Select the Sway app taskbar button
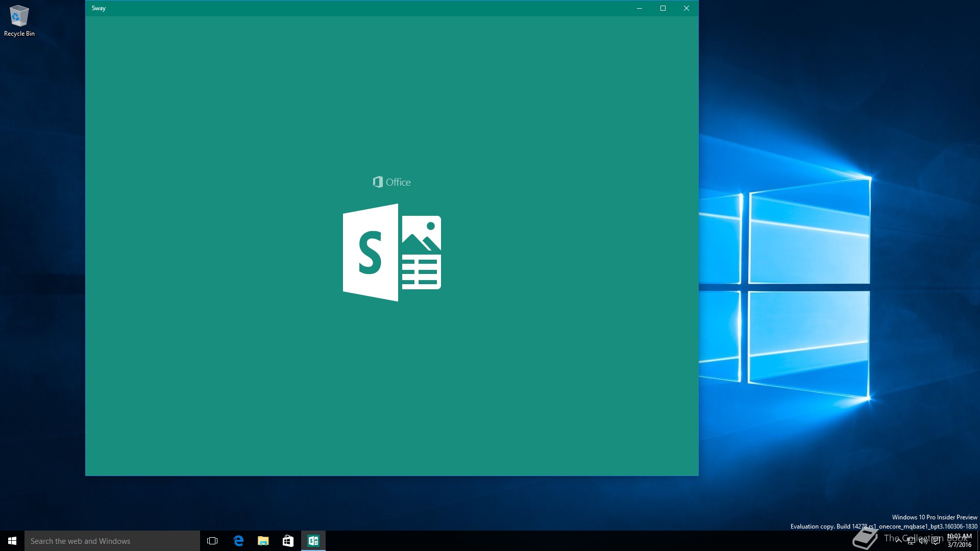Image resolution: width=980 pixels, height=551 pixels. [x=313, y=541]
